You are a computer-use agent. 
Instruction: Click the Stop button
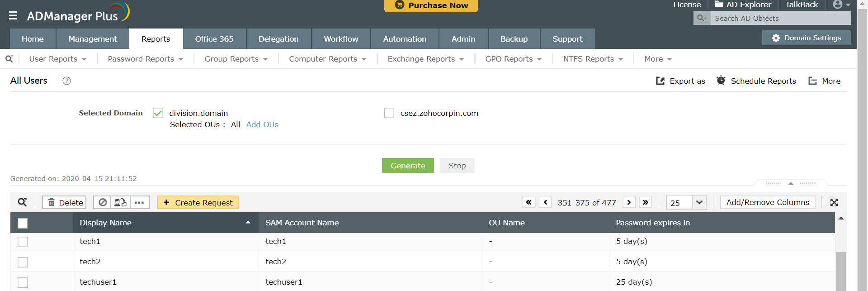coord(457,166)
